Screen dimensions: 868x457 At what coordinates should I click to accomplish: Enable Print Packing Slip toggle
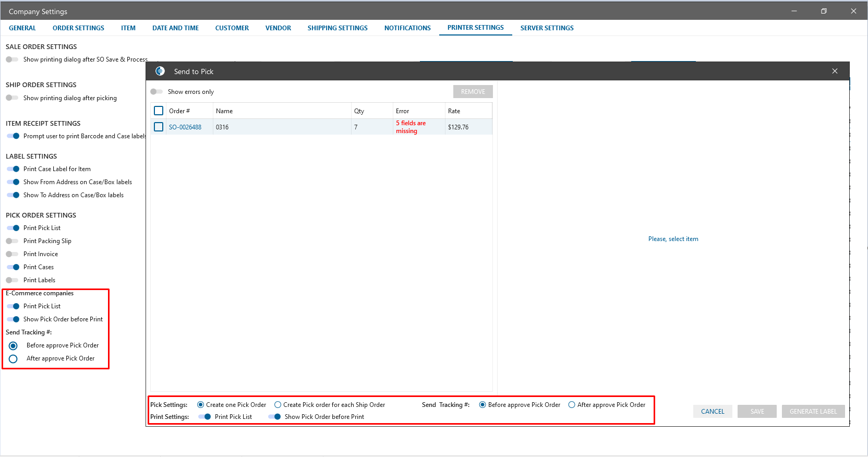[x=12, y=241]
